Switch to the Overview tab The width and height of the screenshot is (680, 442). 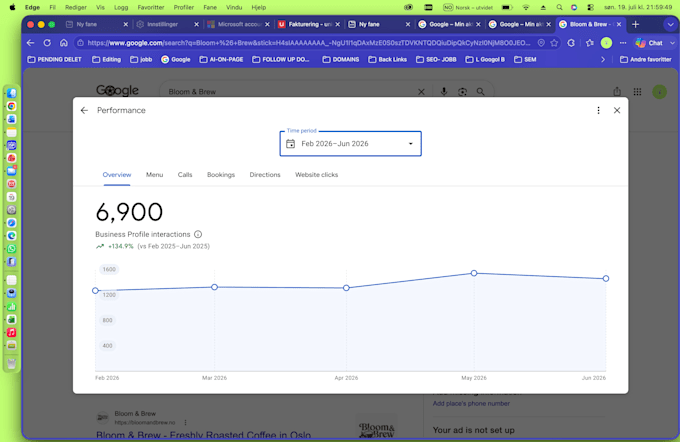[117, 175]
